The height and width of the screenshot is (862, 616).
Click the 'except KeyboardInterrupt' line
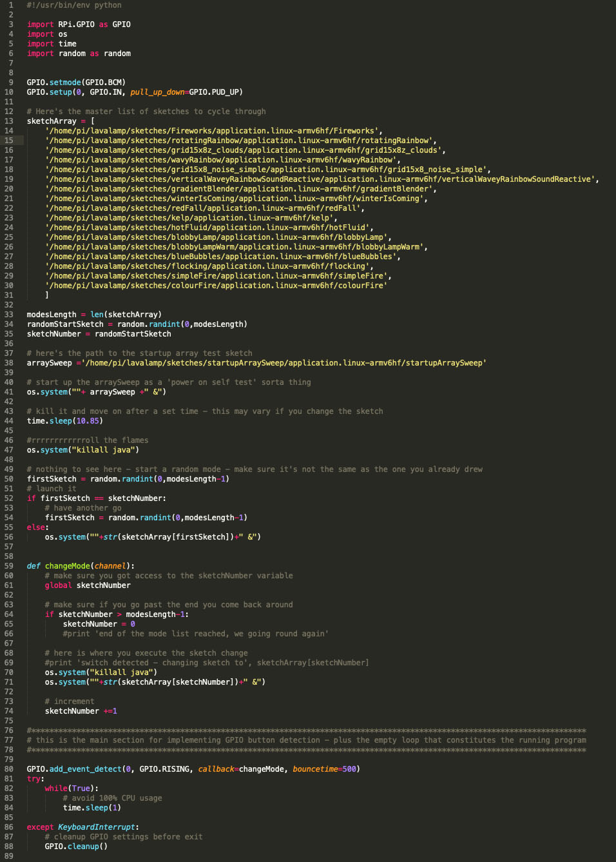[x=82, y=827]
